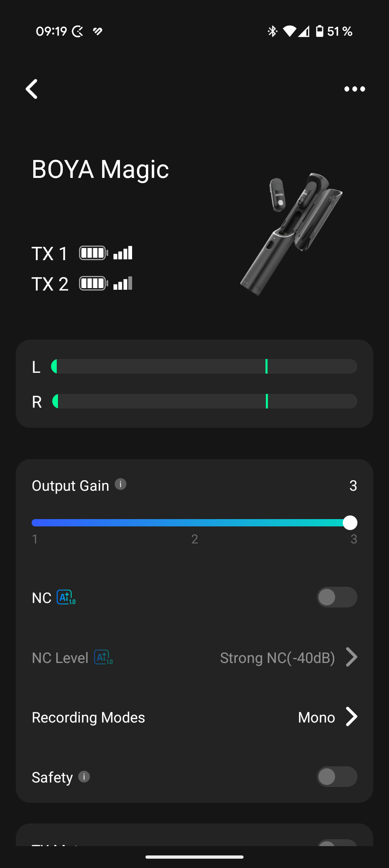Turn on the Safety toggle
Viewport: 389px width, 868px height.
337,777
